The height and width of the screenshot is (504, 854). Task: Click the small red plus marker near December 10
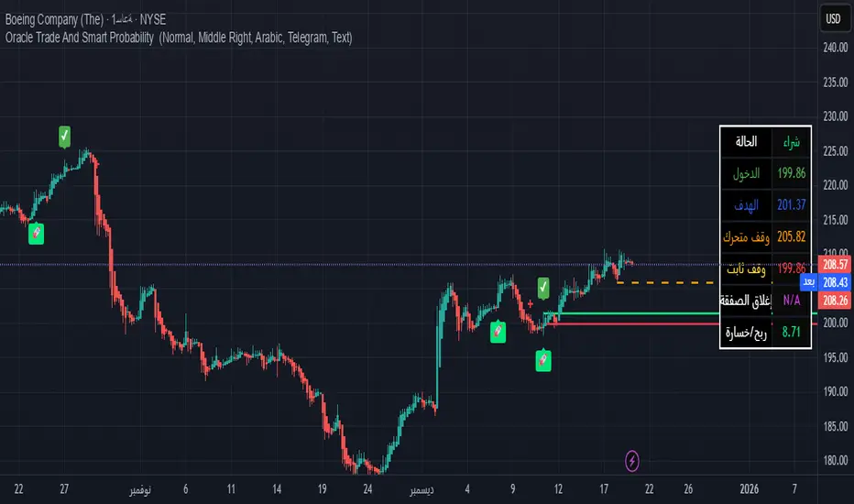pos(530,304)
